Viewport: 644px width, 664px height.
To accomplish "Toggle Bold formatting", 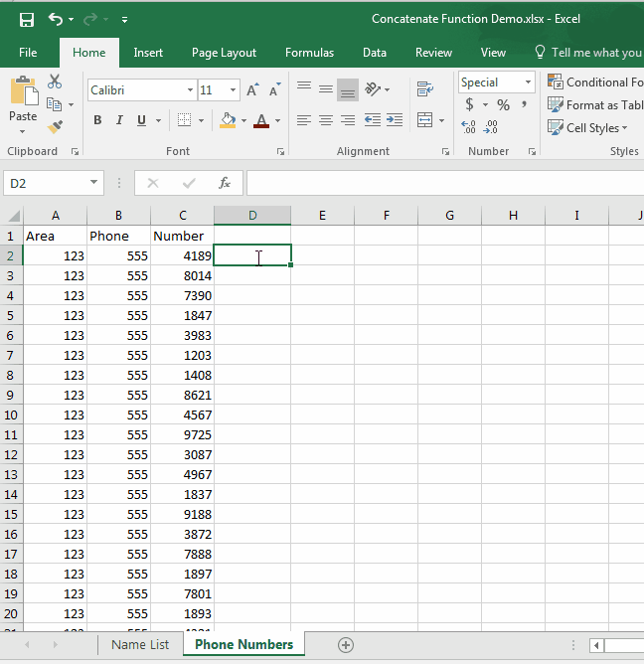I will [x=97, y=120].
